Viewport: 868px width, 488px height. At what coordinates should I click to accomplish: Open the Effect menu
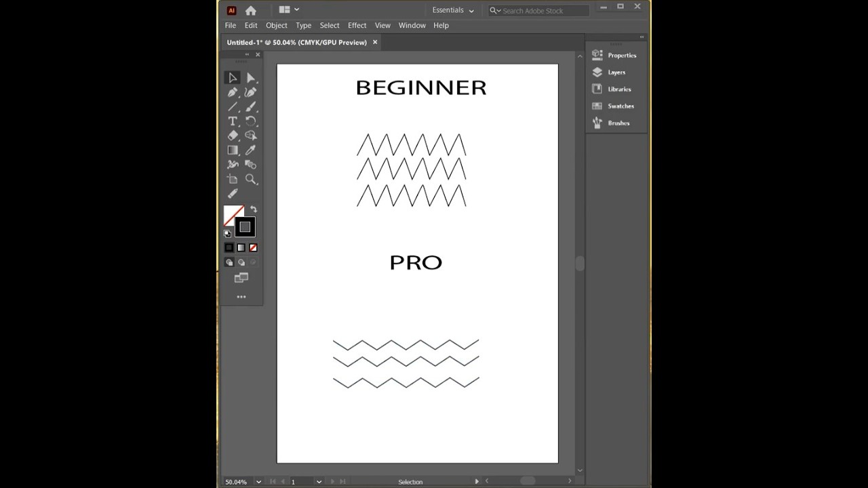click(357, 25)
